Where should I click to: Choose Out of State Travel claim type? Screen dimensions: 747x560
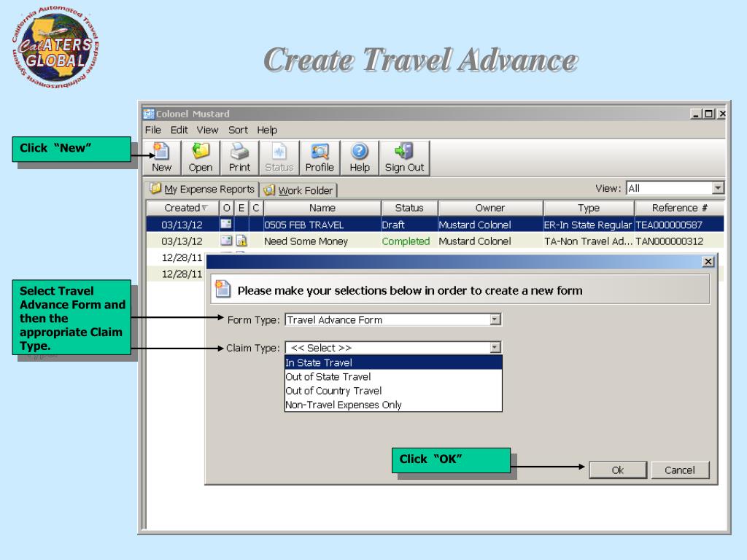[393, 377]
